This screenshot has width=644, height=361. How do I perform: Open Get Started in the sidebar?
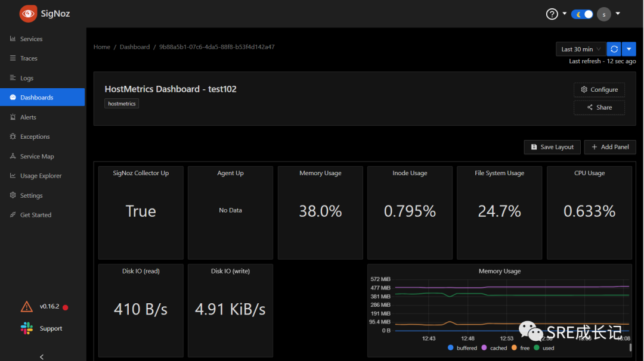(42, 215)
